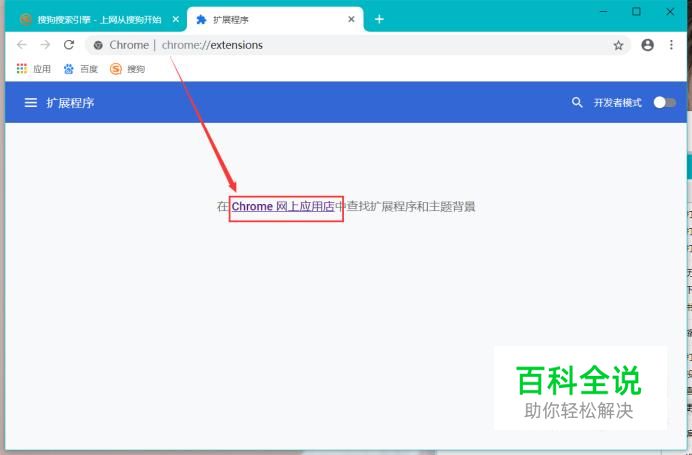Viewport: 692px width, 455px height.
Task: Search extensions with the magnifier icon
Action: click(577, 102)
